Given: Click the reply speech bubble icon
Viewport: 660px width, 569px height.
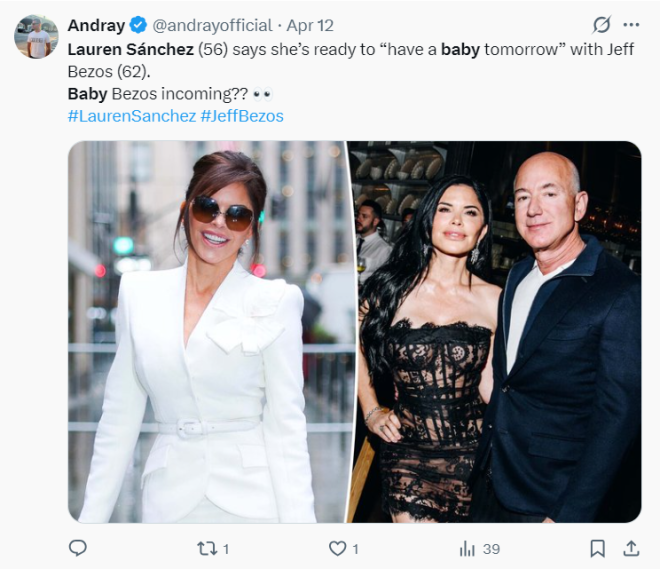Looking at the screenshot, I should pyautogui.click(x=78, y=548).
